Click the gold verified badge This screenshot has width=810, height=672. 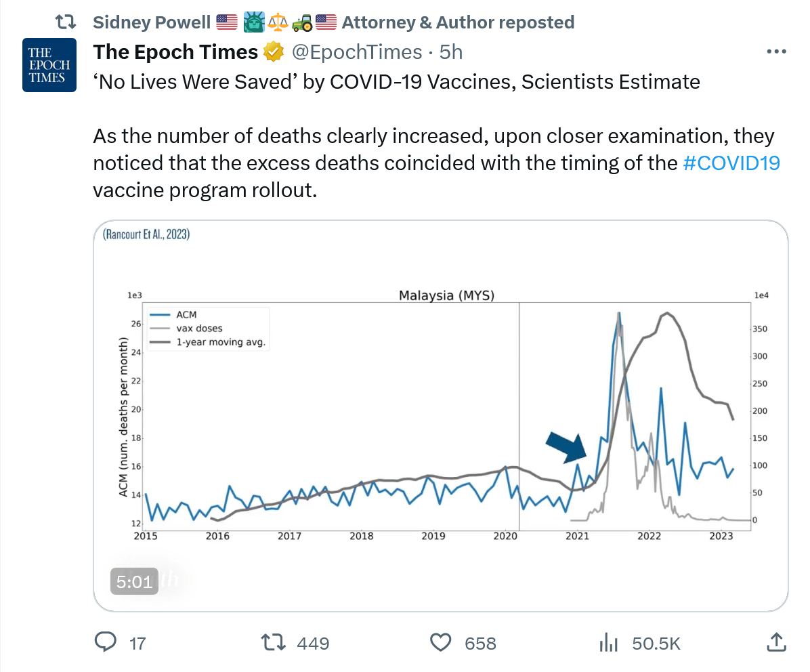click(273, 51)
